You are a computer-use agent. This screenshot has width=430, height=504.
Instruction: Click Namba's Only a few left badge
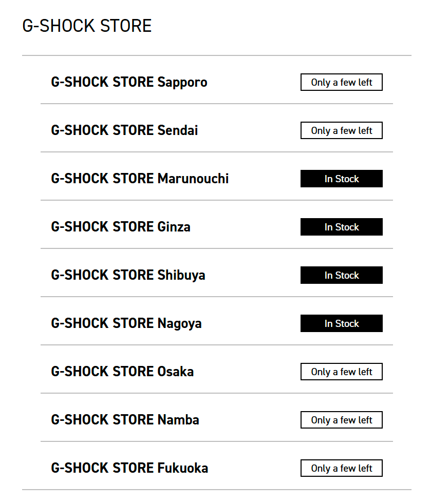coord(342,420)
